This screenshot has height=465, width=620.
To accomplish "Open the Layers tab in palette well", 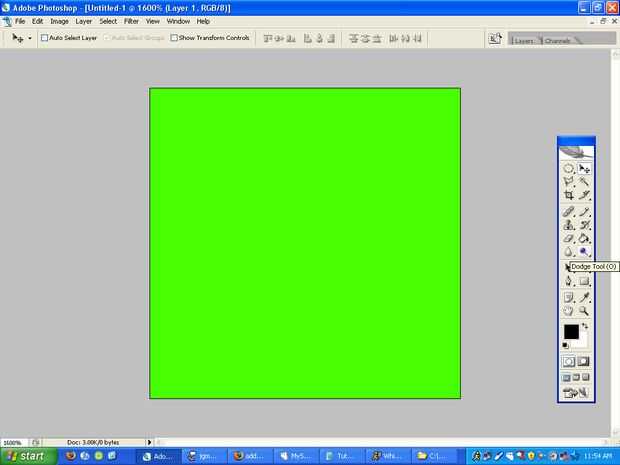I will 524,40.
